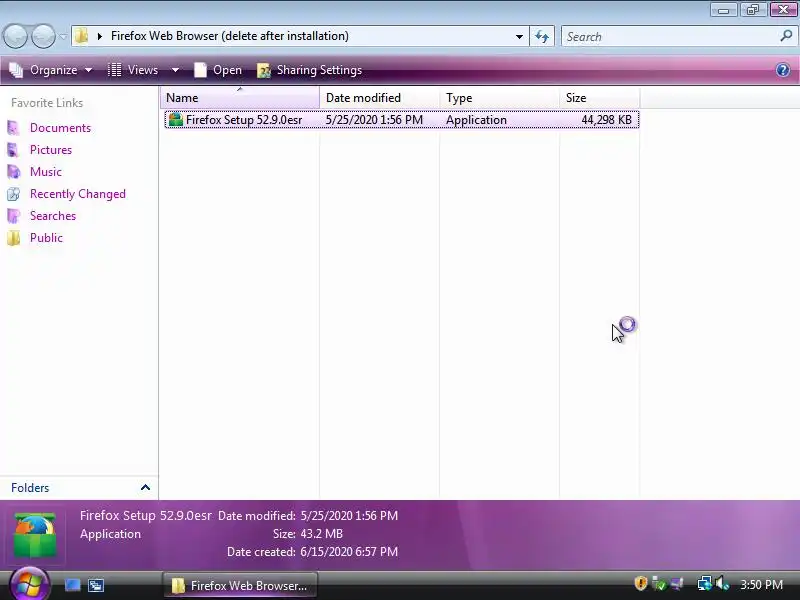The height and width of the screenshot is (600, 800).
Task: Click Firefox Web Browser taskbar button
Action: point(240,585)
